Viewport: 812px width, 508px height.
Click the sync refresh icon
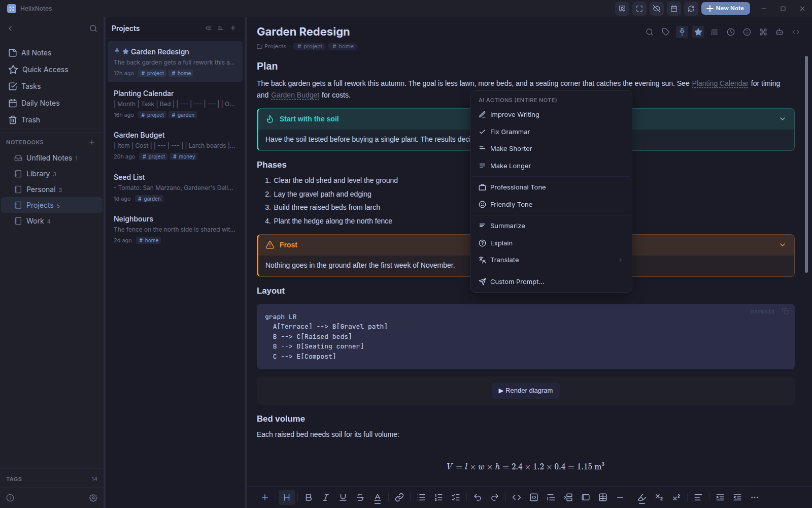(691, 9)
